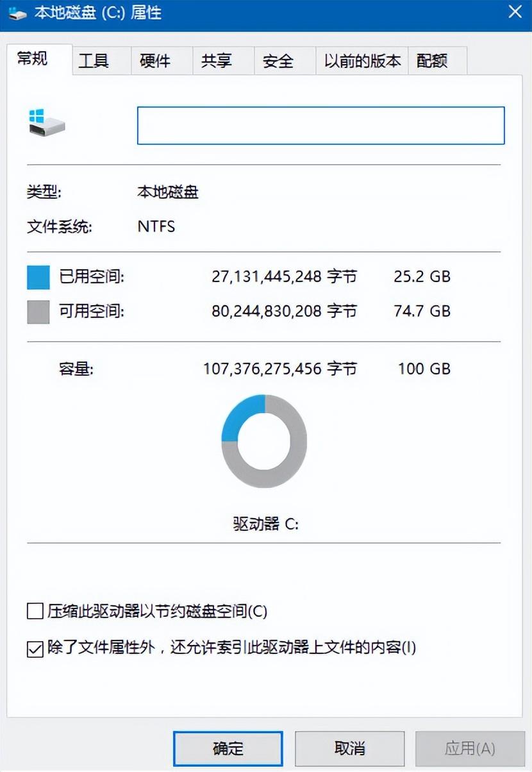Screen dimensions: 532x772
Task: Click the 25.2 GB used size
Action: (422, 277)
